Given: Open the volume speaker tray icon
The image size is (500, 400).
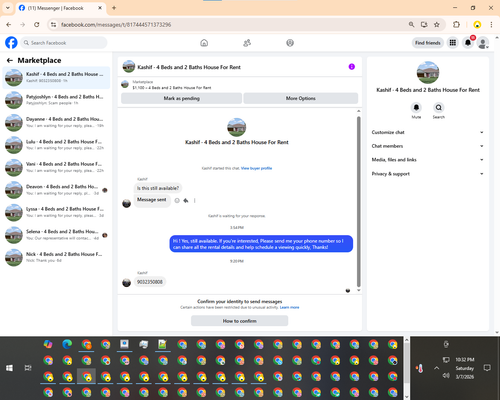Looking at the screenshot, I should (x=446, y=376).
